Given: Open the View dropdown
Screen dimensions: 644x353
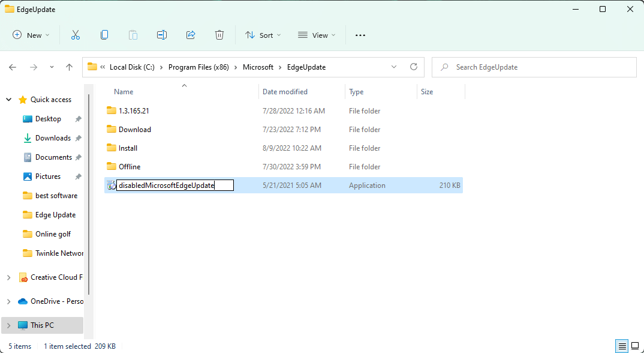Looking at the screenshot, I should point(316,35).
